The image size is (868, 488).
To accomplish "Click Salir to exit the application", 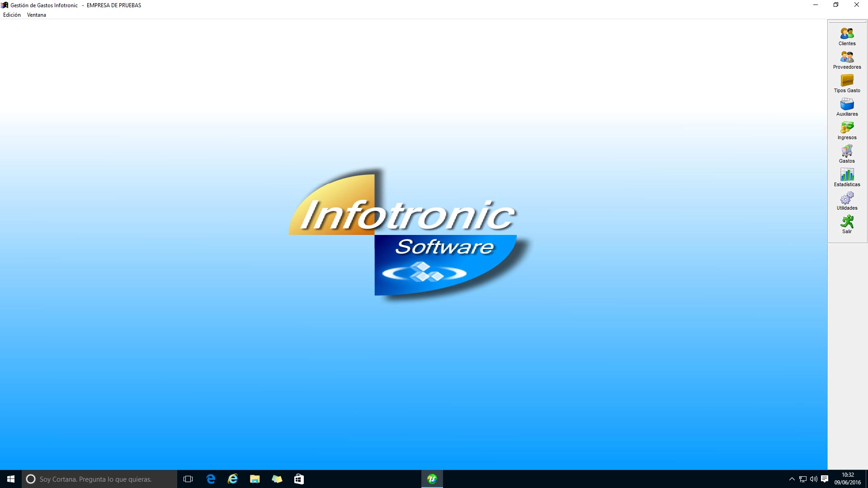I will tap(847, 225).
